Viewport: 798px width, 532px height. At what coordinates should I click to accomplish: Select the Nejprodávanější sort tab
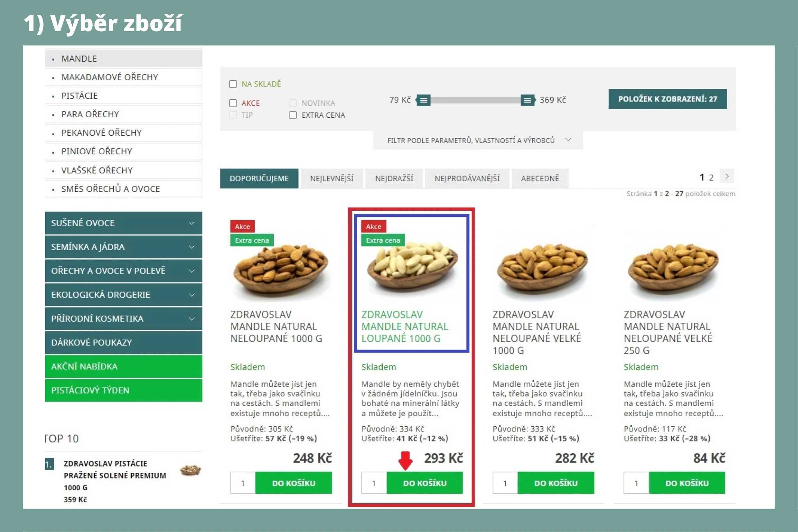click(467, 179)
